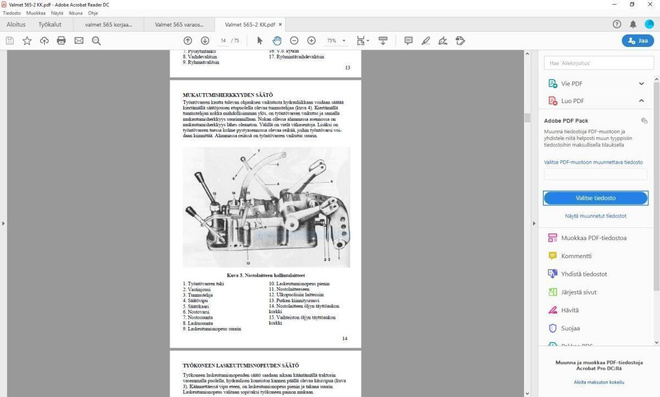The image size is (660, 397).
Task: Click the upload to cloud icon
Action: (x=44, y=41)
